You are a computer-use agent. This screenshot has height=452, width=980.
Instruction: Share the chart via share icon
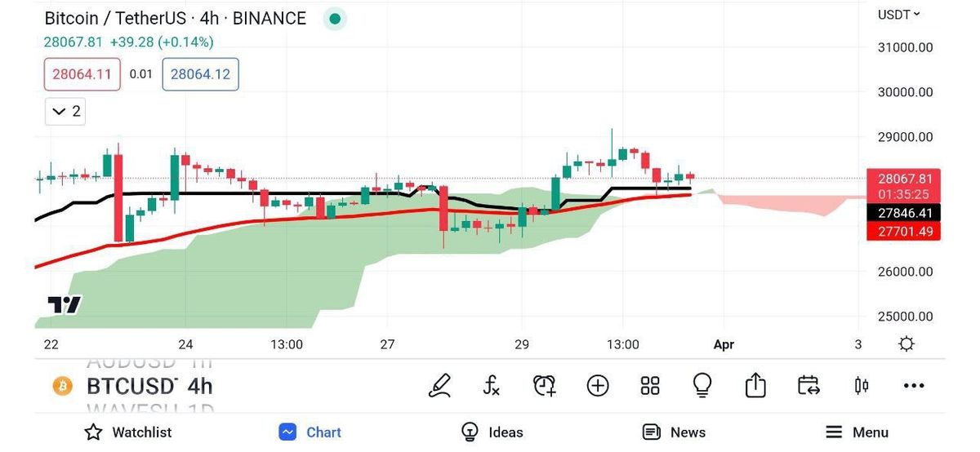pyautogui.click(x=755, y=385)
